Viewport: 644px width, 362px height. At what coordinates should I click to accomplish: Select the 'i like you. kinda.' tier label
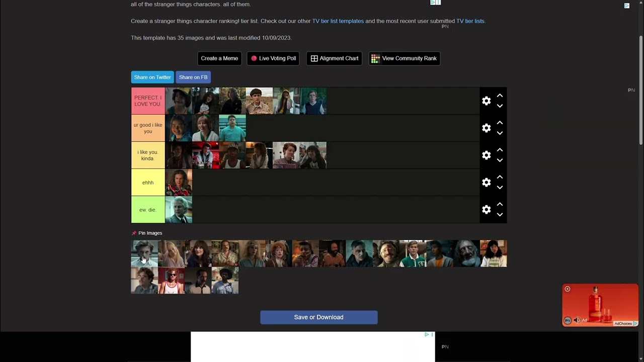click(148, 155)
